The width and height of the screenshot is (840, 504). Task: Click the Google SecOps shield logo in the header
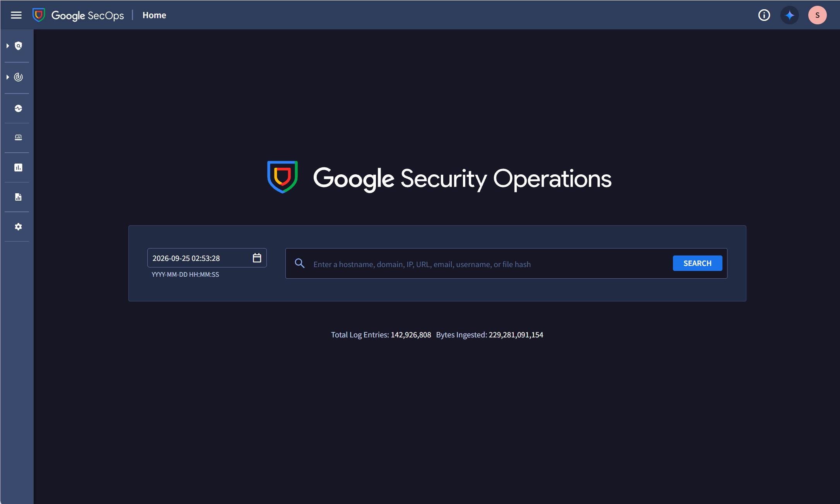39,15
